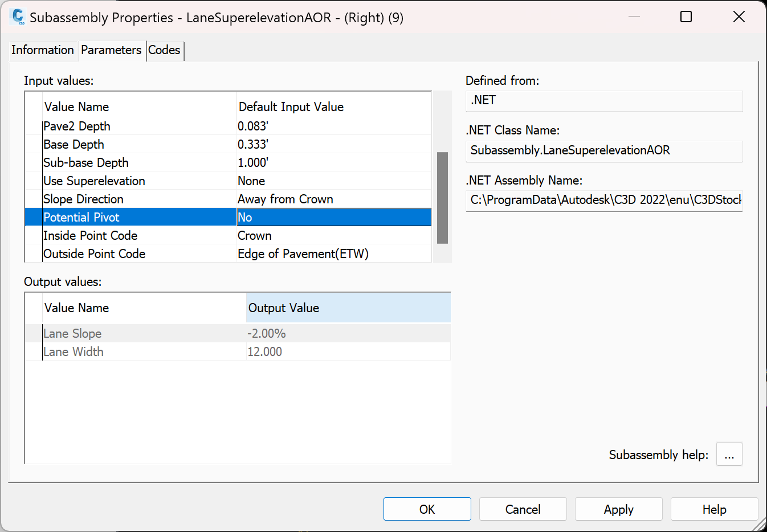Select the Parameters tab
This screenshot has height=532, width=767.
111,50
